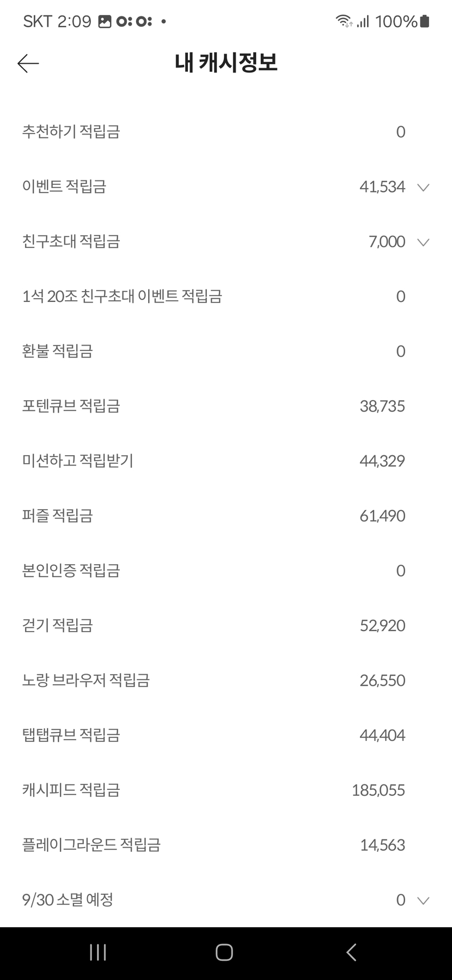Tap the Wi-Fi status icon
This screenshot has width=452, height=980.
pyautogui.click(x=344, y=21)
